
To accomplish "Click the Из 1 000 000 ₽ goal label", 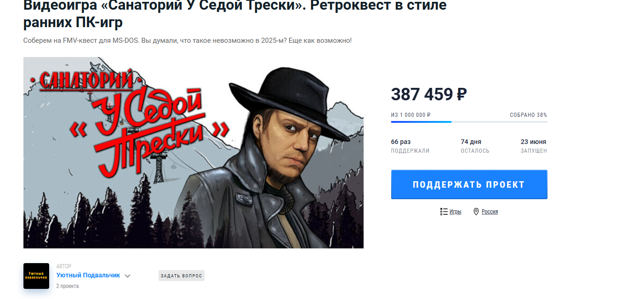I will tap(411, 115).
